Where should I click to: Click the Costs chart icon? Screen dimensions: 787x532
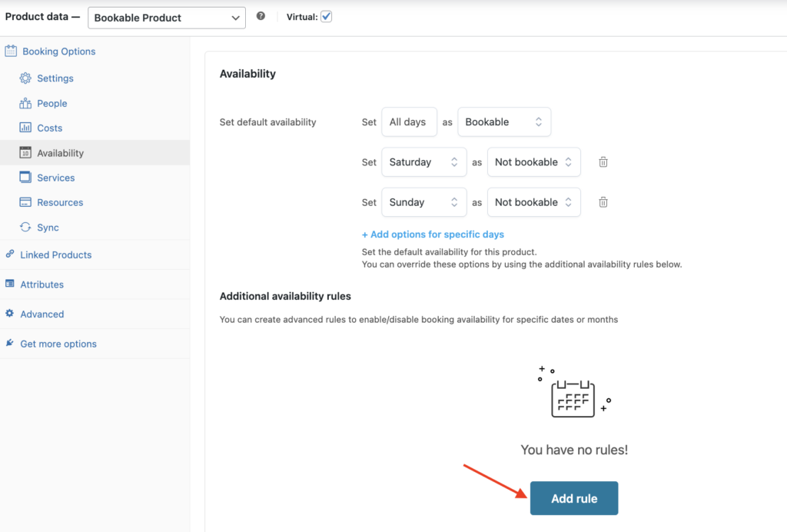25,128
